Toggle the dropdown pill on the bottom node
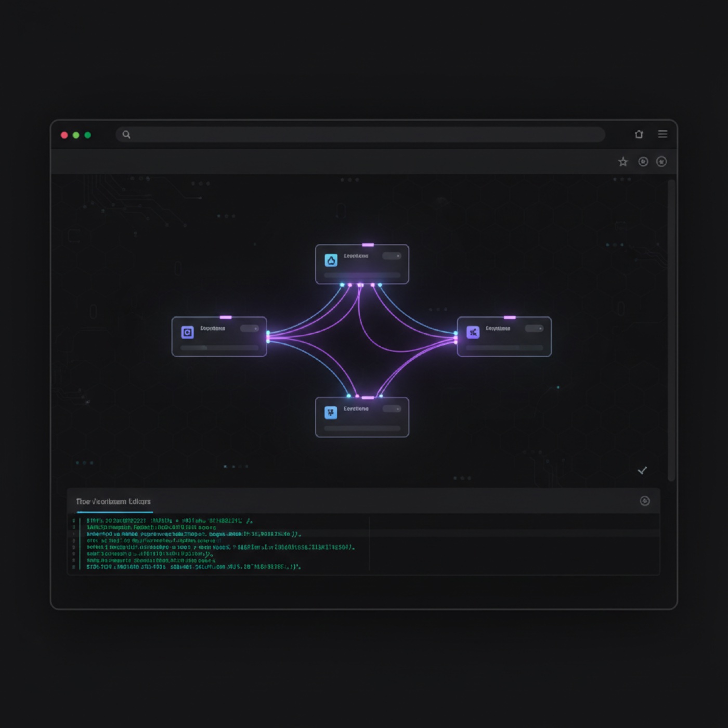The width and height of the screenshot is (728, 728). 392,409
